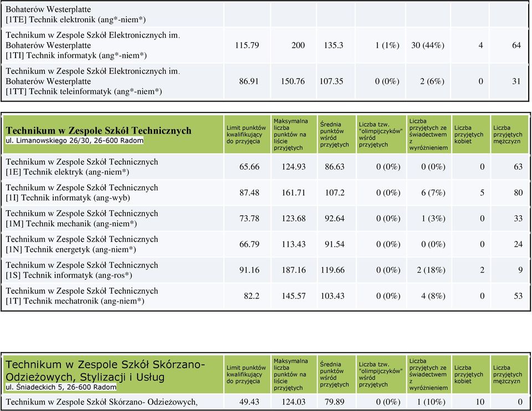The image size is (532, 411).
Task: Select address 'ul. Limanowskiego 26/30, 26-600 Radom'
Action: pos(75,140)
